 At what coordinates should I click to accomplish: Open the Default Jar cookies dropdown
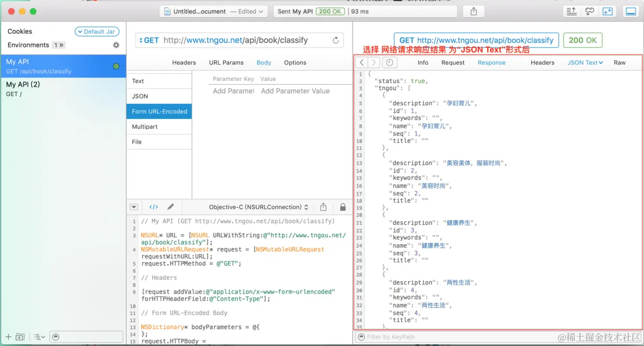point(97,31)
